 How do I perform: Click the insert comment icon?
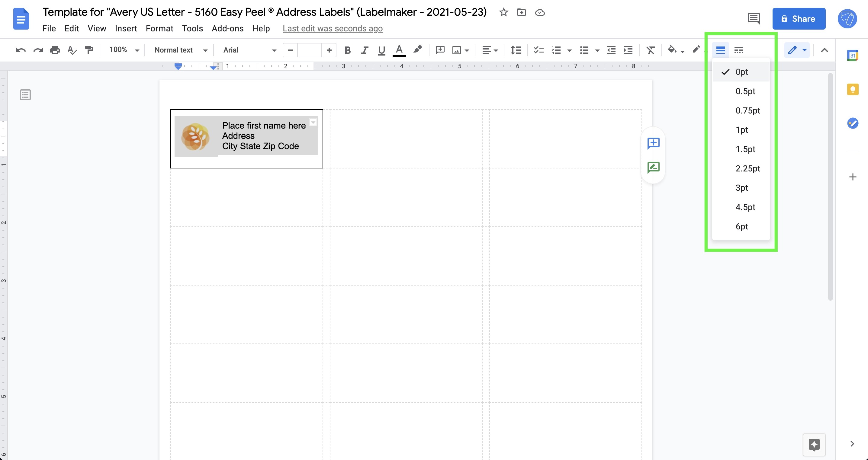point(440,50)
